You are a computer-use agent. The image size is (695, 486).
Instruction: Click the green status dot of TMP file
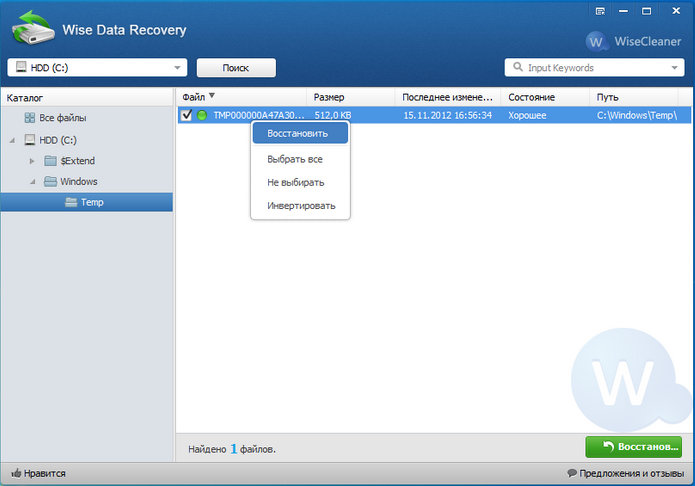(x=202, y=115)
